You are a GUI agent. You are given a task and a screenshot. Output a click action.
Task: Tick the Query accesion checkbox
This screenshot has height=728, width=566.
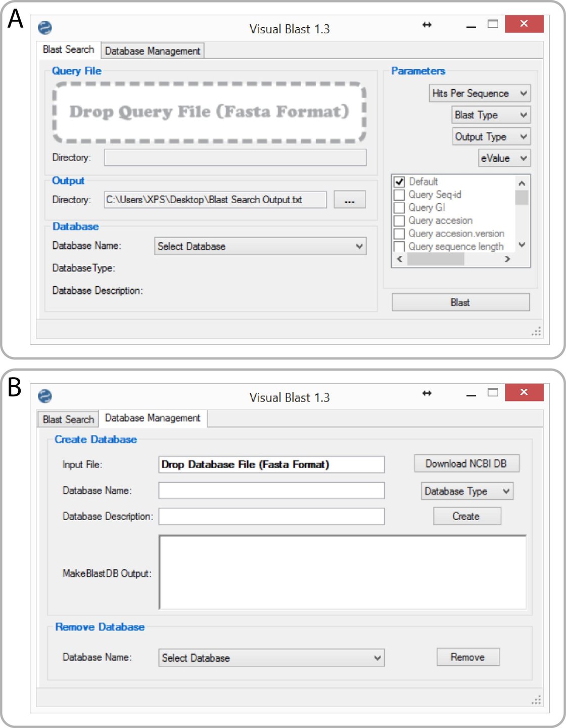click(399, 221)
